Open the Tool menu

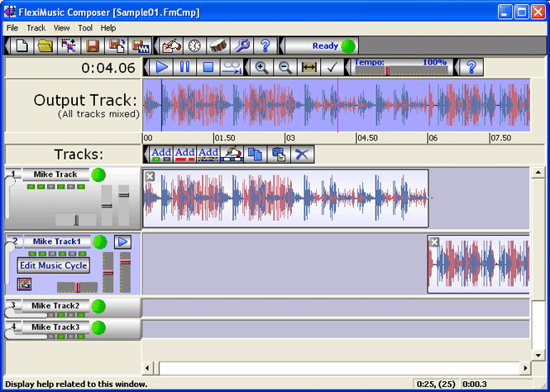(x=85, y=28)
